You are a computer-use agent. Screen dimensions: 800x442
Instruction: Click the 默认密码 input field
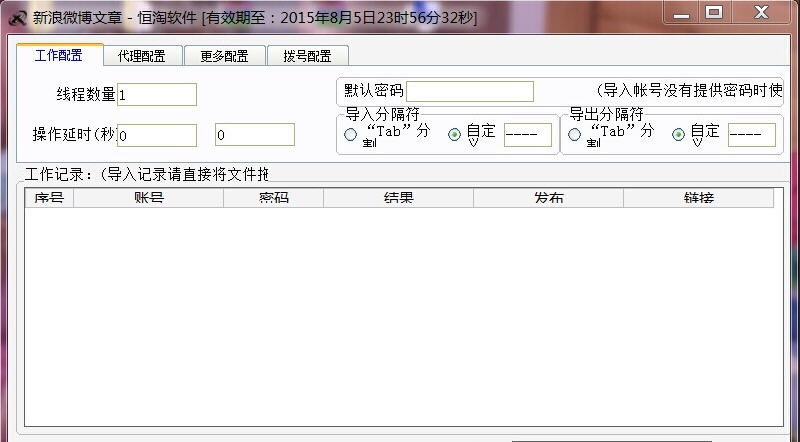[470, 91]
